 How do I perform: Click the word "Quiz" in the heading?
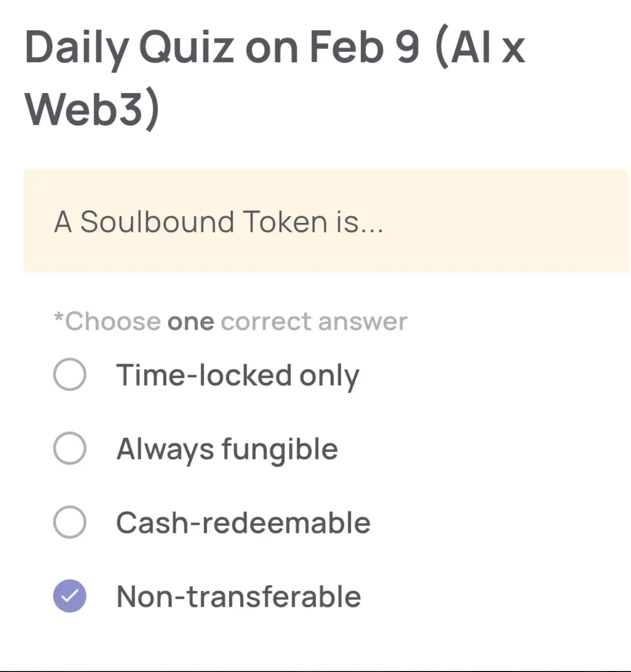click(187, 48)
